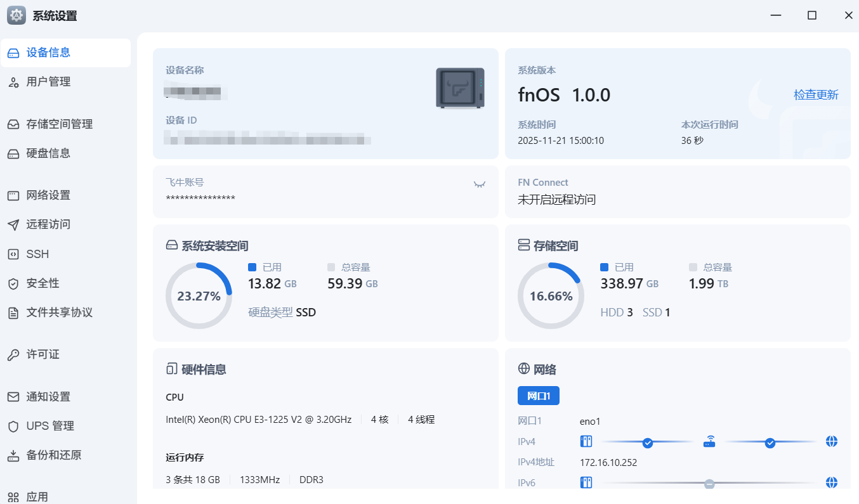The image size is (859, 504).
Task: Click the 硬件信息 header chip icon
Action: 171,369
